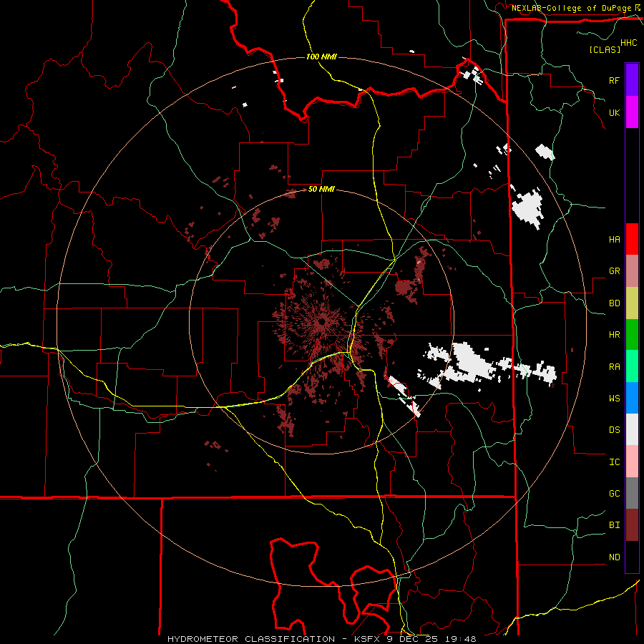Click the 50 NMI range ring label
The image size is (644, 644).
[x=321, y=190]
